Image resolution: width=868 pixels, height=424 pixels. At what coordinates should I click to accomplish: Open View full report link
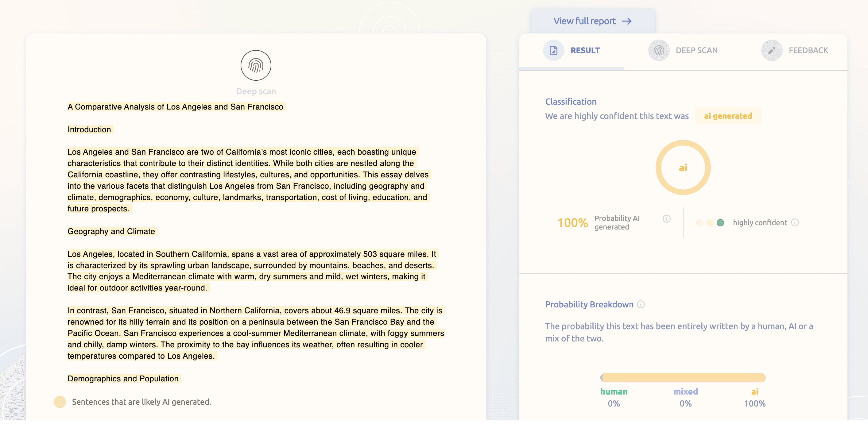pyautogui.click(x=585, y=21)
